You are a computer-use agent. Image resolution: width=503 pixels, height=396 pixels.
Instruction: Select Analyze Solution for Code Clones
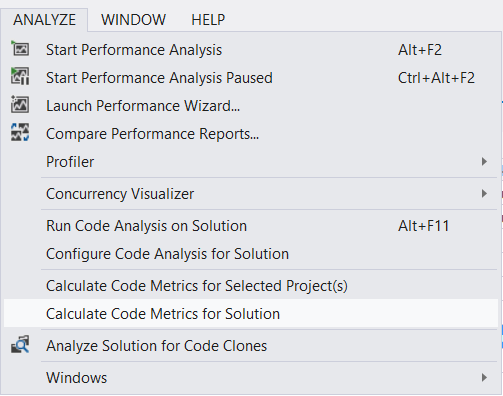coord(251,346)
